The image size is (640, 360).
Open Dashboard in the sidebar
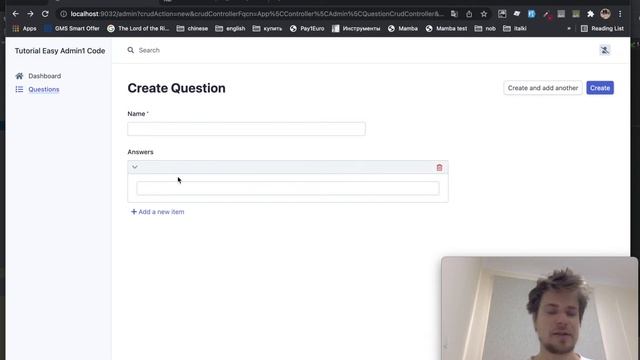[44, 76]
